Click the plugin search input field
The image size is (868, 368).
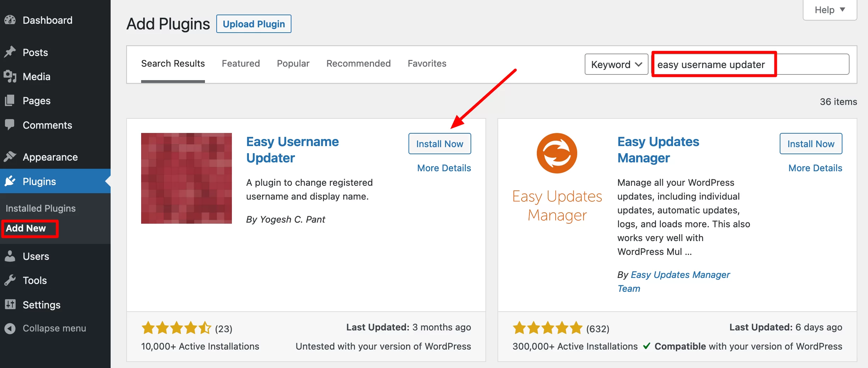750,64
